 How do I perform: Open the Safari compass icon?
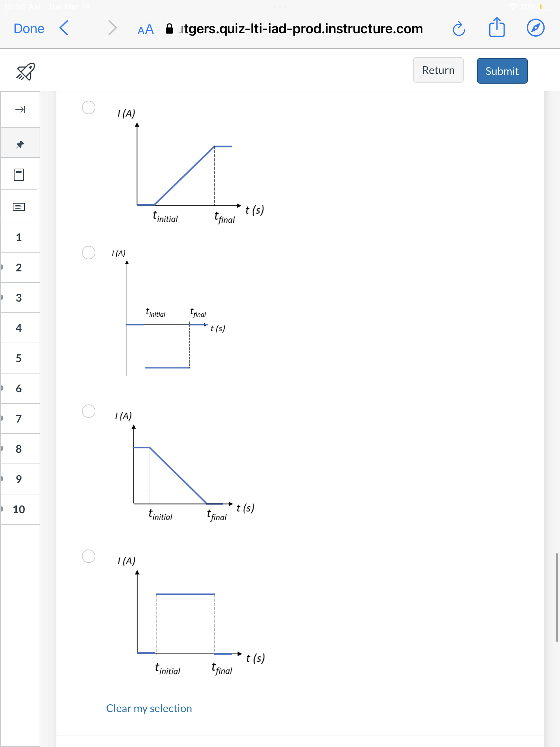click(x=536, y=28)
